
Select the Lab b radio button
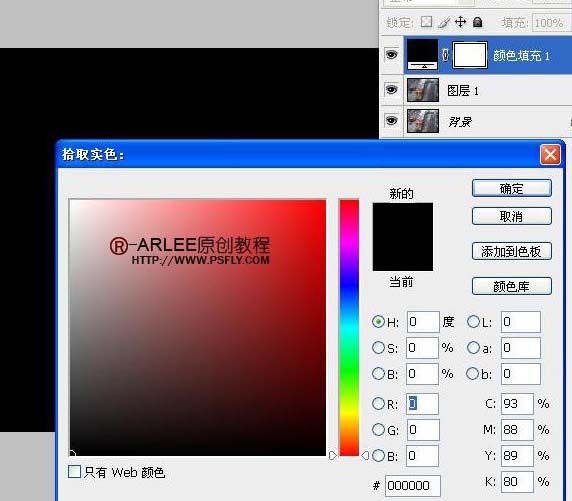[x=472, y=373]
